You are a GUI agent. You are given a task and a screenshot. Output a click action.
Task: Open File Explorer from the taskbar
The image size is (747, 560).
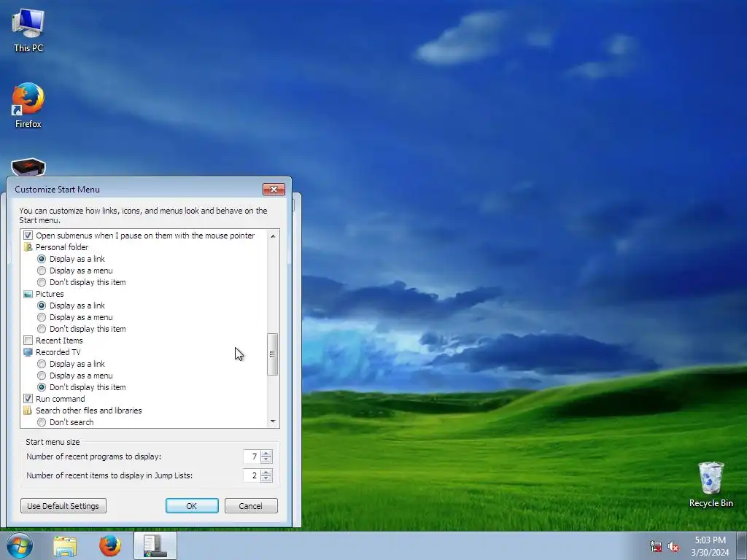(65, 546)
